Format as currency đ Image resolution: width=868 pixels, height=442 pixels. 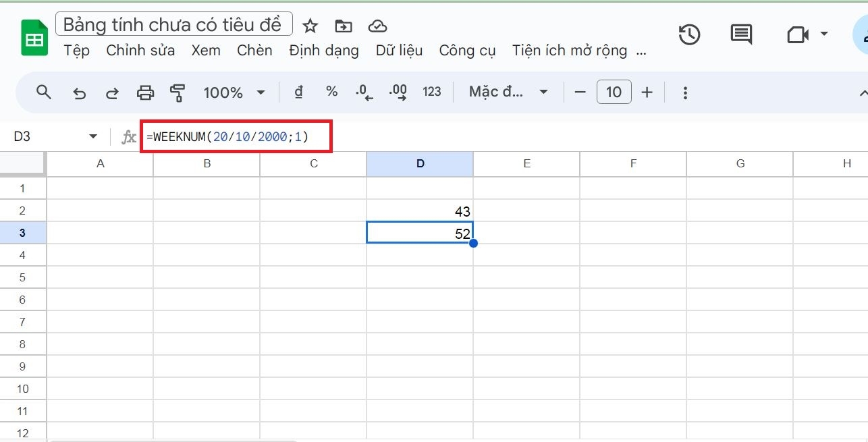click(299, 92)
